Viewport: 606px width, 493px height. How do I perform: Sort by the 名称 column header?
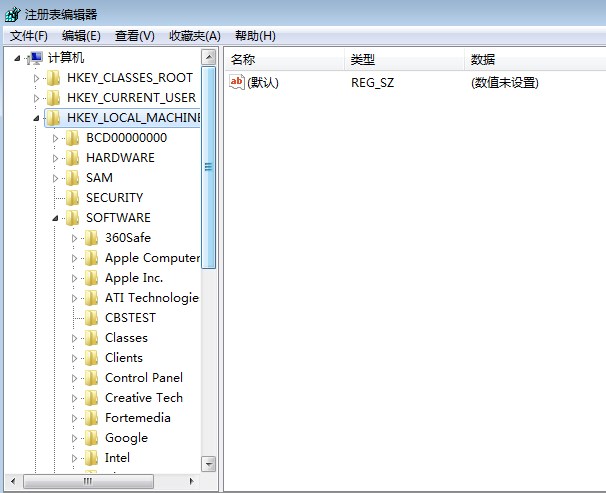point(284,60)
